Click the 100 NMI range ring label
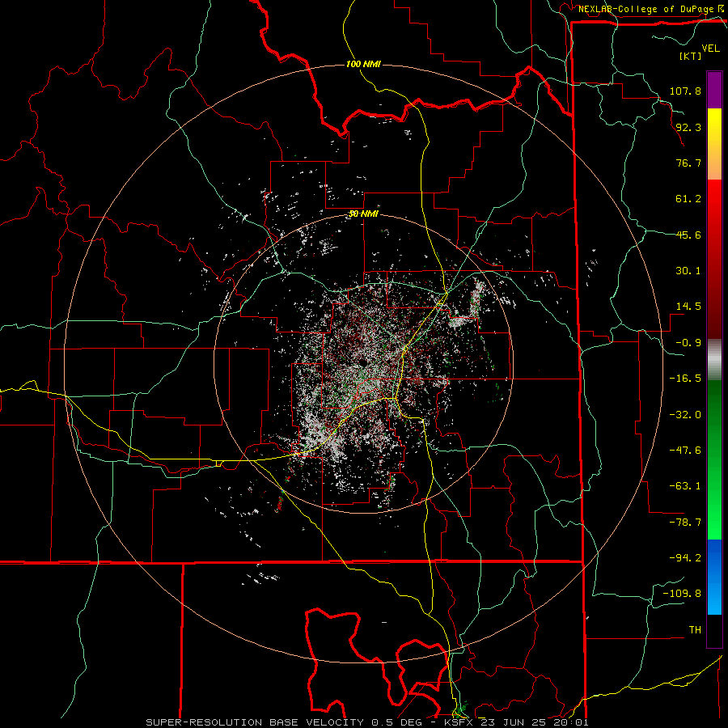The image size is (728, 728). [x=363, y=64]
